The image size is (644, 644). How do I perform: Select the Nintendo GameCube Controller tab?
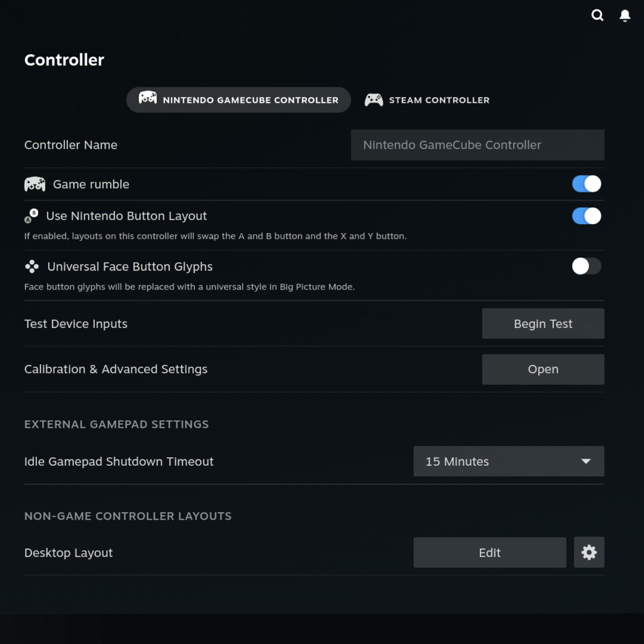[x=239, y=100]
